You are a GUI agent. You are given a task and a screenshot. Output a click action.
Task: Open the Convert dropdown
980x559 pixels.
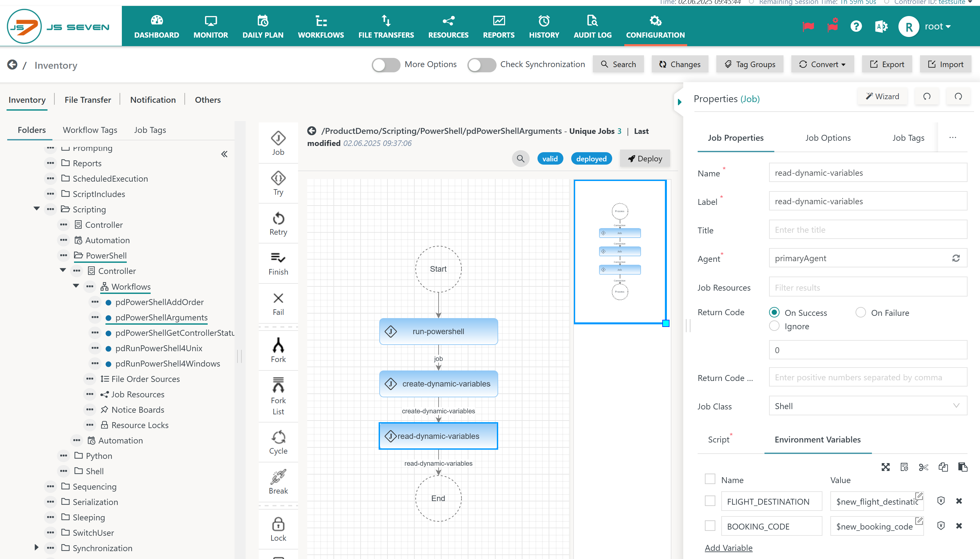pos(822,64)
